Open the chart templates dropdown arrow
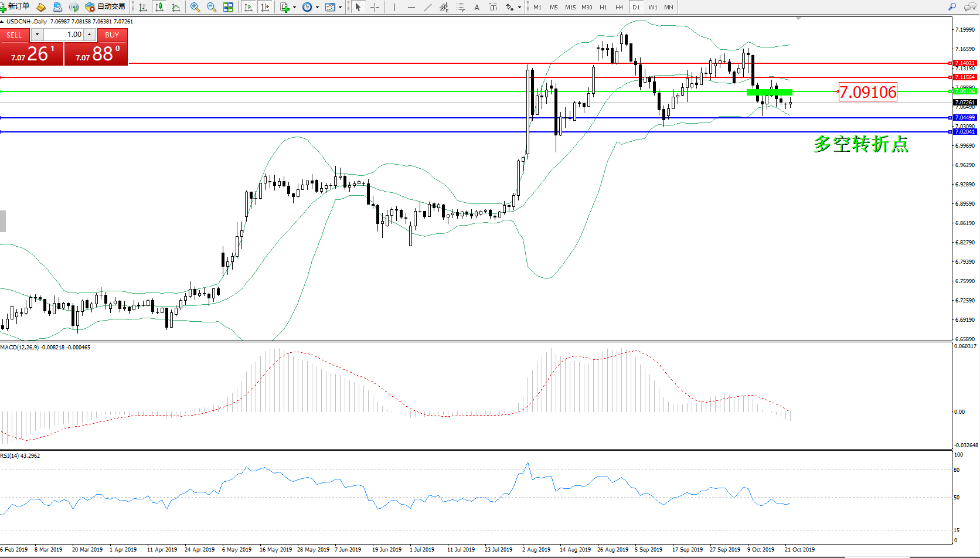The width and height of the screenshot is (980, 558). pos(340,8)
